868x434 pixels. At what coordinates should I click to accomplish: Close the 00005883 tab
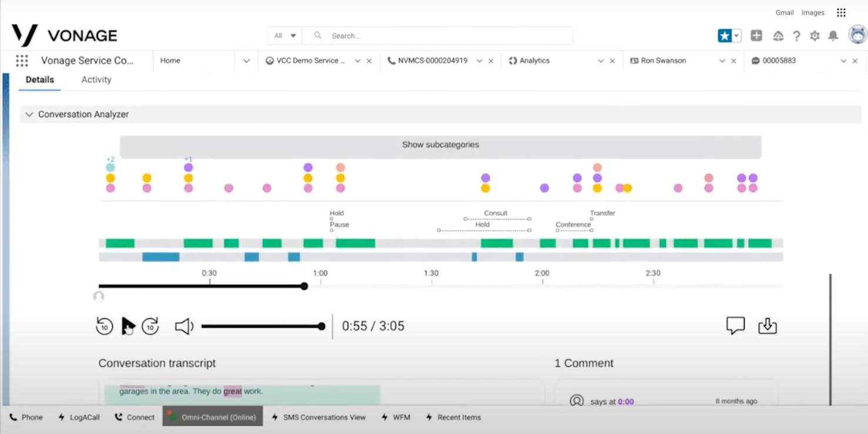click(855, 61)
